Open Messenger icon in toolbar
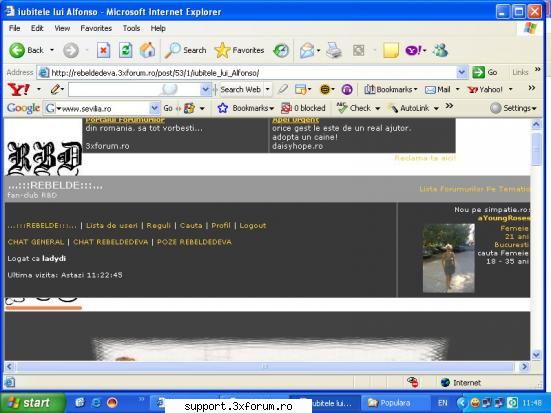Viewport: 551px width, 413px height. (440, 50)
